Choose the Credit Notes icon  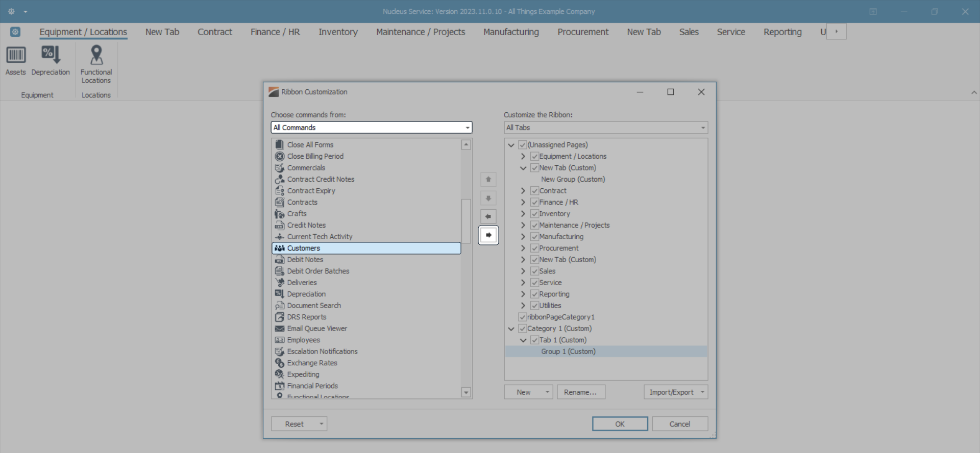[x=280, y=225]
